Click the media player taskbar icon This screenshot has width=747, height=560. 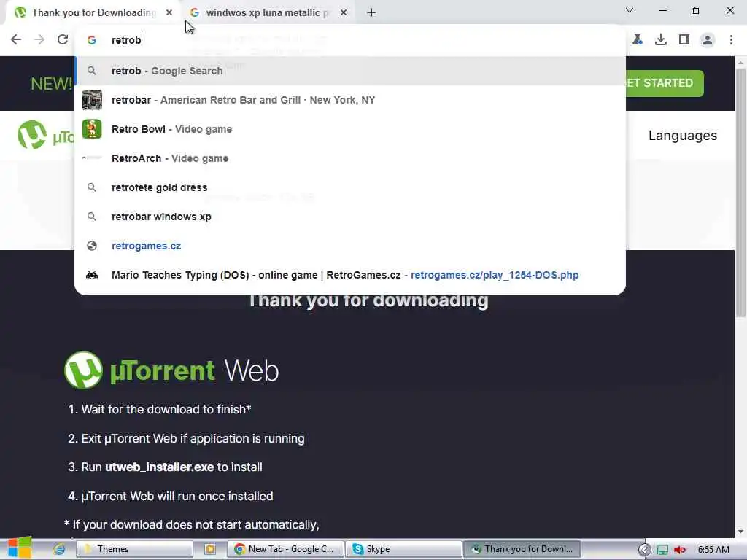pyautogui.click(x=209, y=549)
